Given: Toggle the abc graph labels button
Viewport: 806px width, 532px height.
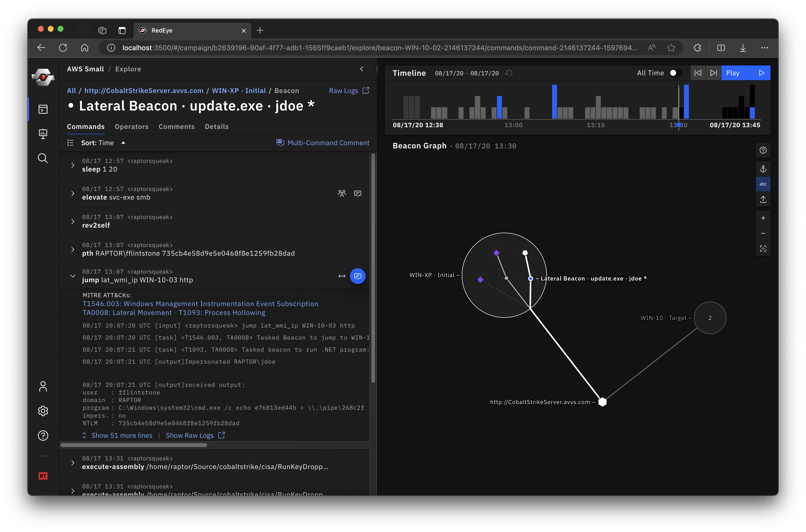Looking at the screenshot, I should point(763,184).
